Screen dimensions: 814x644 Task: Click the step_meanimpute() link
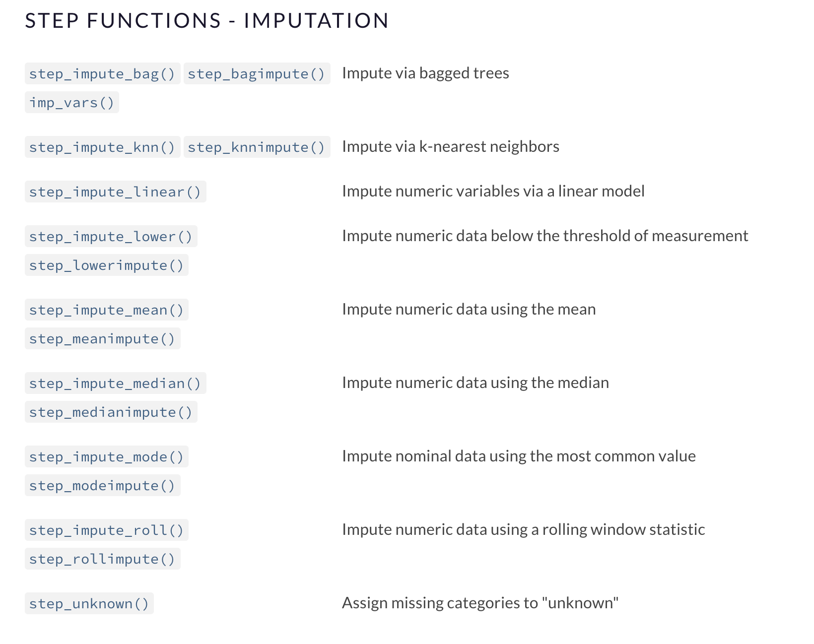coord(102,339)
